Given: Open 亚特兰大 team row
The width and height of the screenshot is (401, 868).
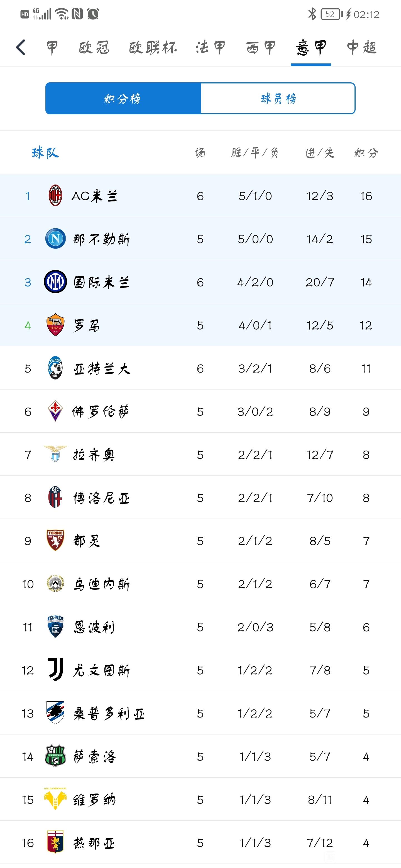Looking at the screenshot, I should [x=200, y=368].
